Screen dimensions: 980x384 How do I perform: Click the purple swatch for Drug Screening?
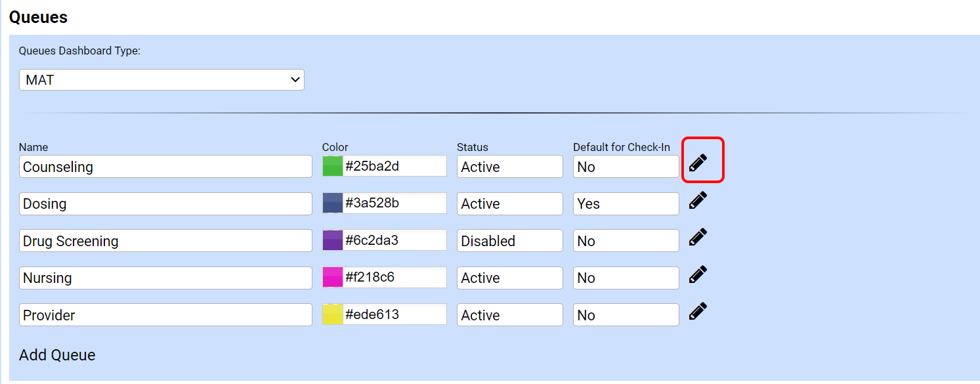coord(332,240)
